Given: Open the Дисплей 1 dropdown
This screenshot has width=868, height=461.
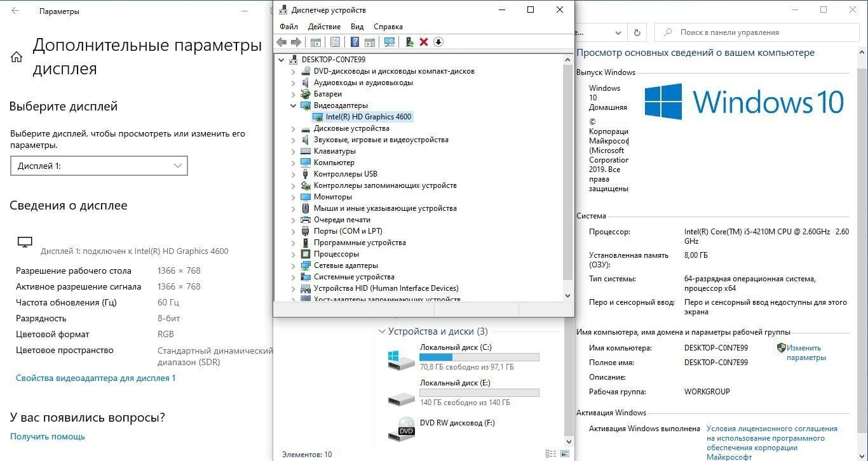Looking at the screenshot, I should 98,166.
